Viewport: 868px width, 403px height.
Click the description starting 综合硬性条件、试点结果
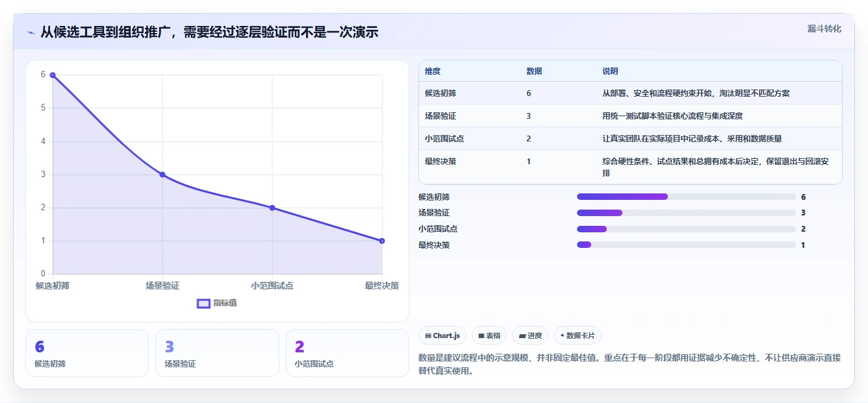pos(715,167)
